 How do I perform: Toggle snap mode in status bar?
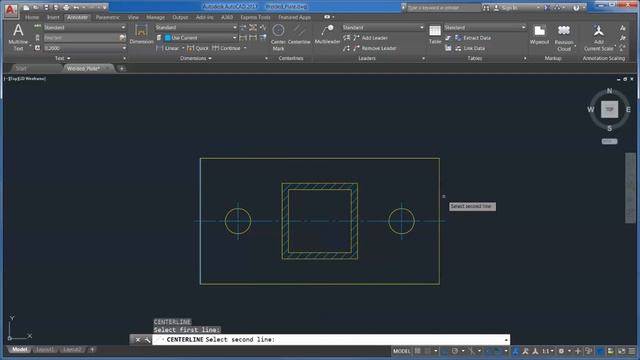click(427, 351)
